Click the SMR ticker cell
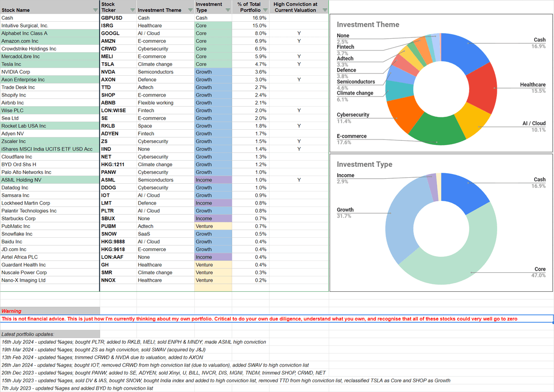Image resolution: width=554 pixels, height=392 pixels. coord(118,272)
